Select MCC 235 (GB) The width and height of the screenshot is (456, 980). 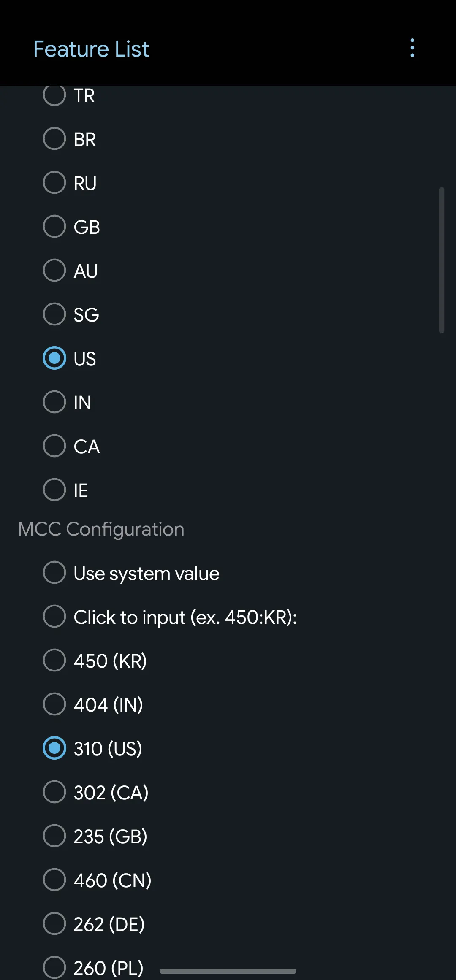coord(54,836)
